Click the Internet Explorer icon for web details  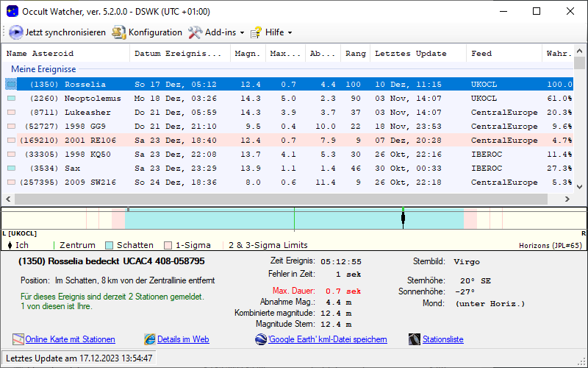(x=150, y=339)
